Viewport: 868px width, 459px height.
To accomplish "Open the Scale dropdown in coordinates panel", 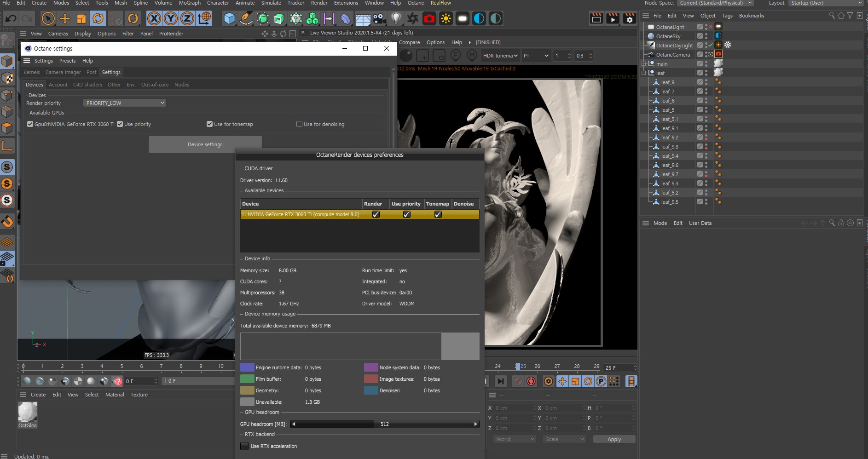I will pyautogui.click(x=564, y=439).
